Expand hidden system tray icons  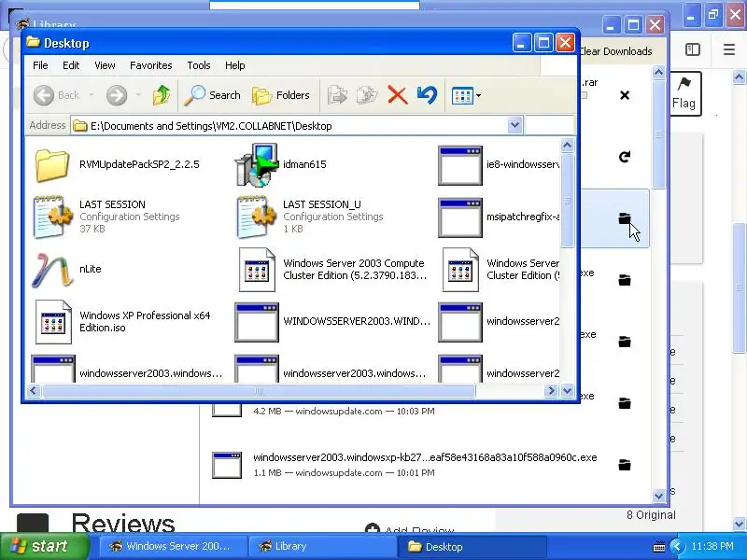pyautogui.click(x=678, y=547)
